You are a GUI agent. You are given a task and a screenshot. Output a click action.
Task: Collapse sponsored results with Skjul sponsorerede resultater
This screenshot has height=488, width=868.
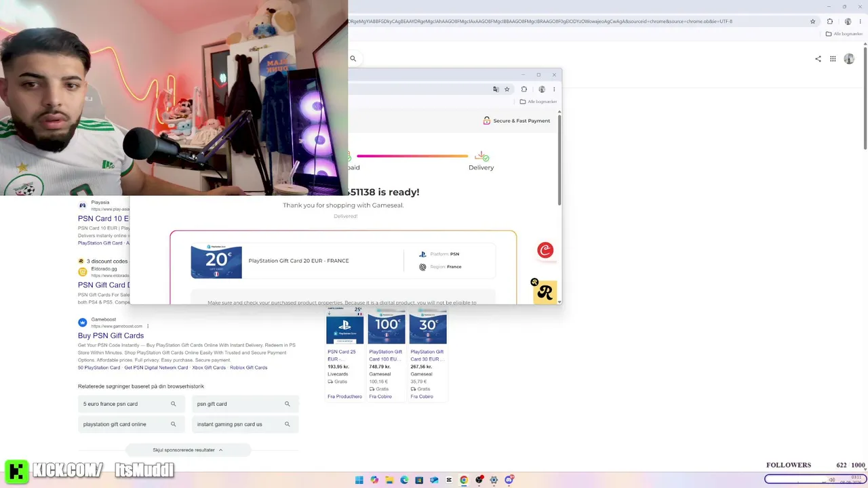pos(188,450)
